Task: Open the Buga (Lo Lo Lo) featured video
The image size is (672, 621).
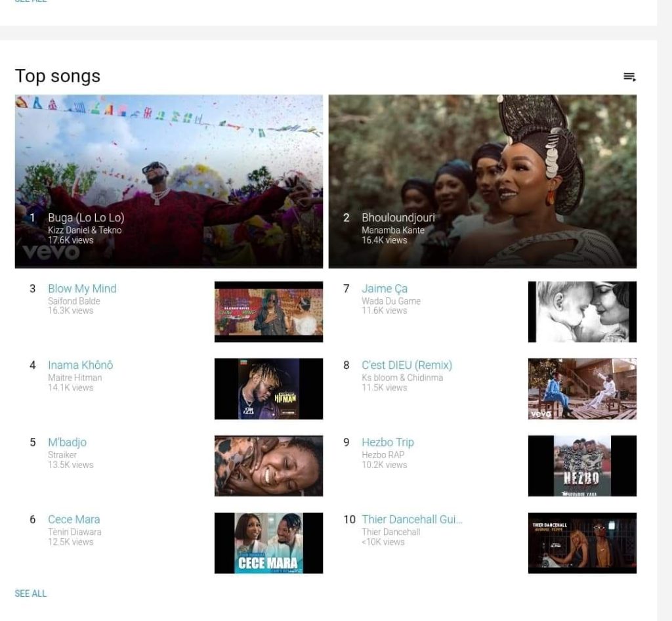Action: (x=169, y=181)
